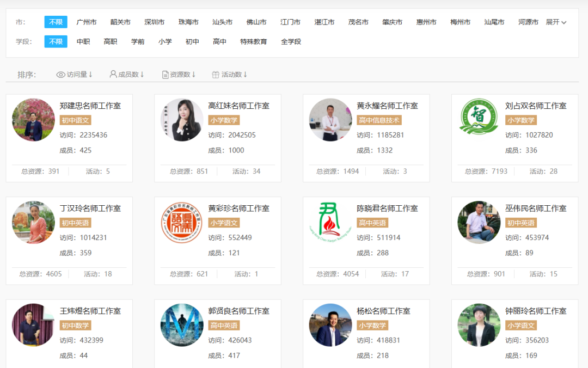Filter by city 广州市
This screenshot has width=588, height=368.
coord(87,22)
